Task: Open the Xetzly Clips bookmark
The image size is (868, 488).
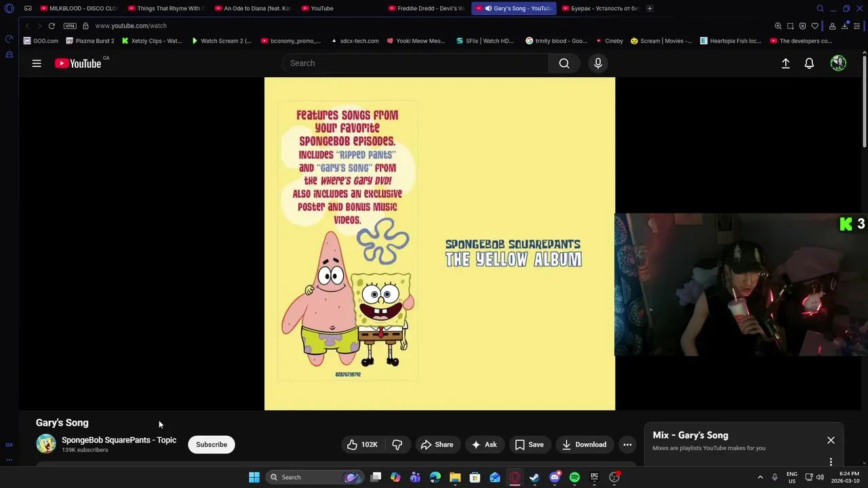Action: coord(152,41)
